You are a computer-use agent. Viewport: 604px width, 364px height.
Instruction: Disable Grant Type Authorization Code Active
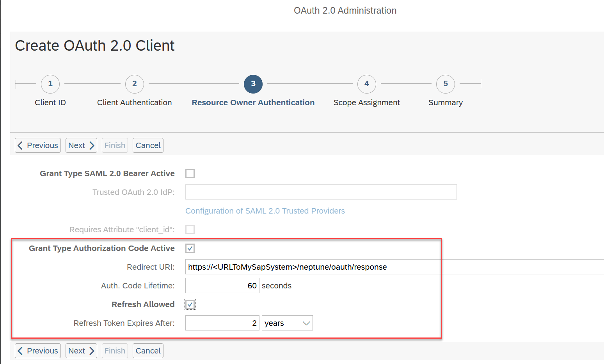tap(190, 248)
